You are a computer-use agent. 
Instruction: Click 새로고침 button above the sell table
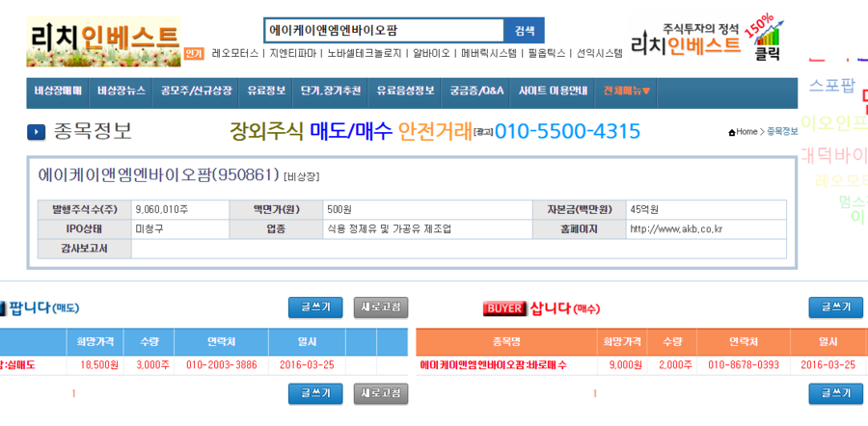[381, 307]
